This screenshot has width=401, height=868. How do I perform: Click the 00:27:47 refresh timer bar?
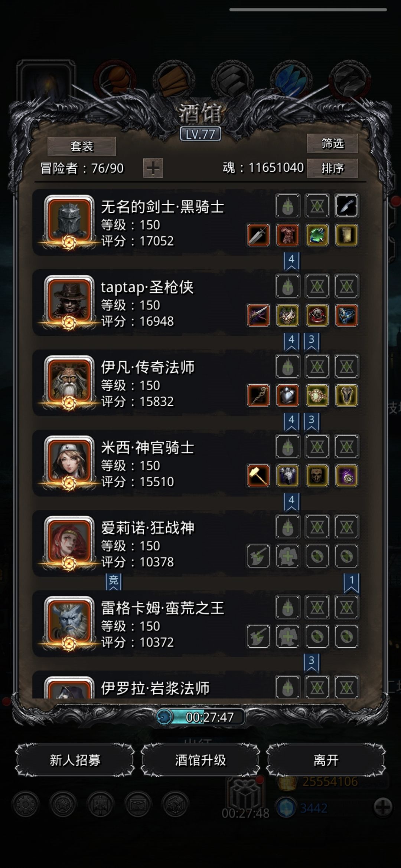click(200, 717)
